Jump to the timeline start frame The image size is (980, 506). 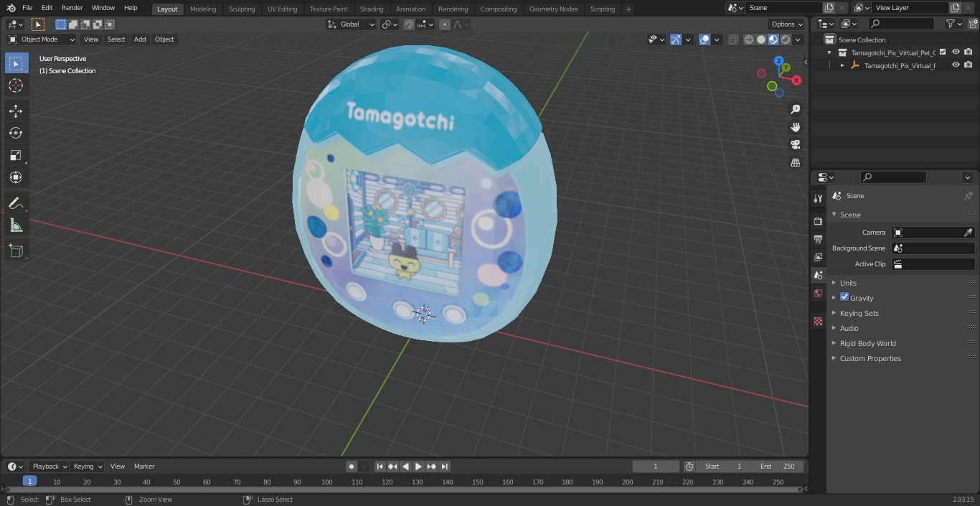tap(380, 467)
